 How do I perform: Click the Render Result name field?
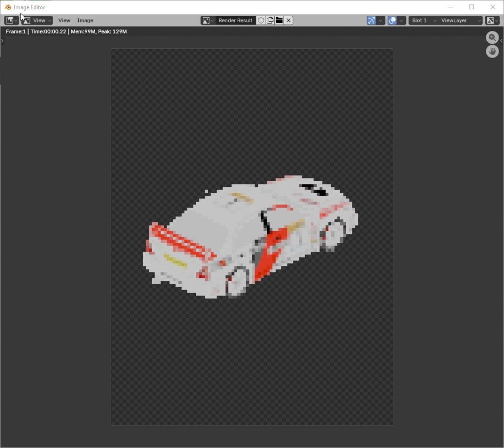pyautogui.click(x=235, y=20)
